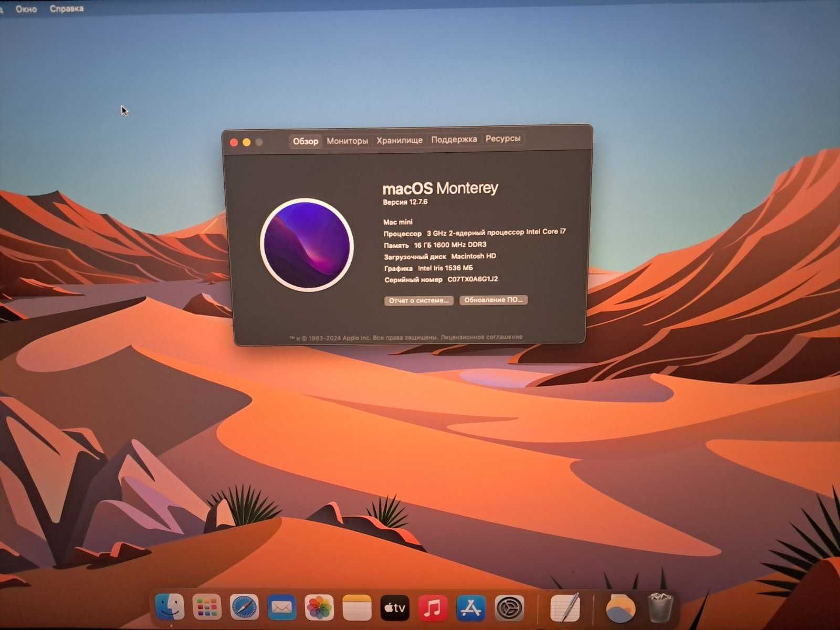
Task: Click the Обновление ПО button
Action: (x=493, y=300)
